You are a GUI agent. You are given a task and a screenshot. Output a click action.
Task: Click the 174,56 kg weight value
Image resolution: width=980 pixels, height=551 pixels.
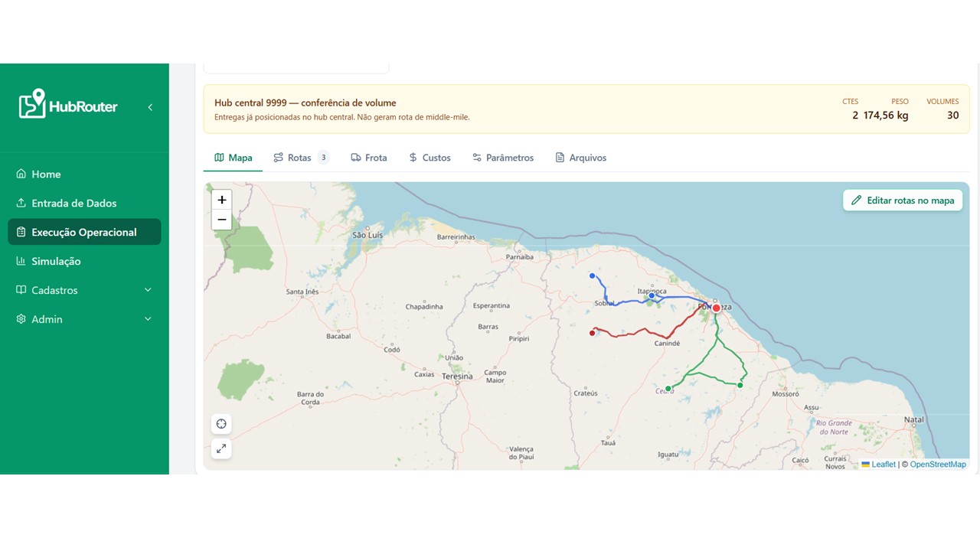point(886,116)
